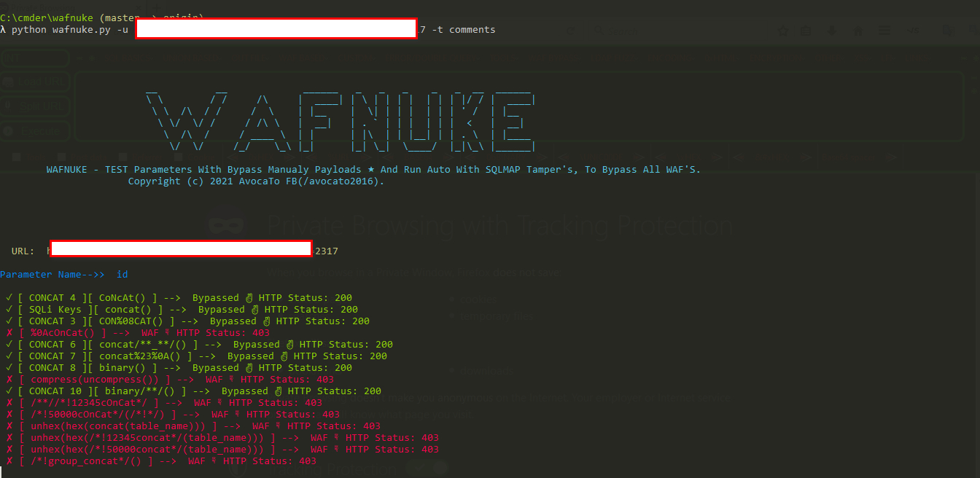Click the Copyright (c) 2021 AvocaTo line

pyautogui.click(x=256, y=181)
